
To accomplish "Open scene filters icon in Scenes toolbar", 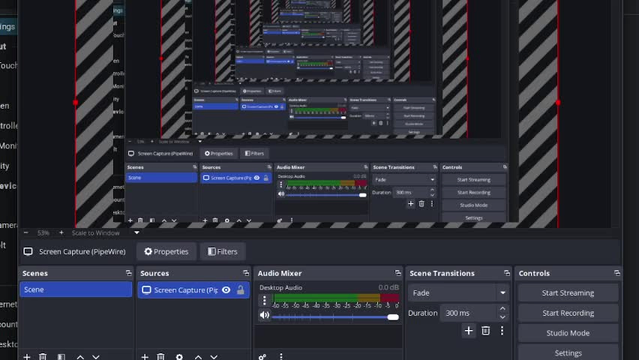I will point(61,357).
